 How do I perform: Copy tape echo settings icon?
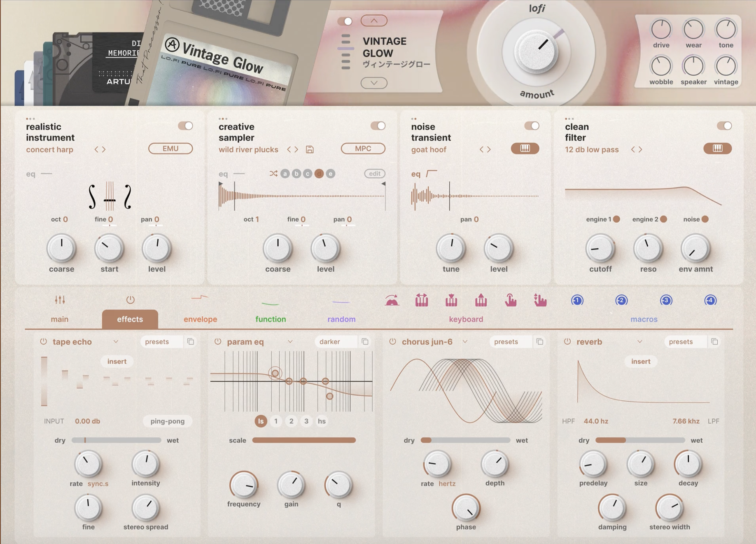[191, 341]
